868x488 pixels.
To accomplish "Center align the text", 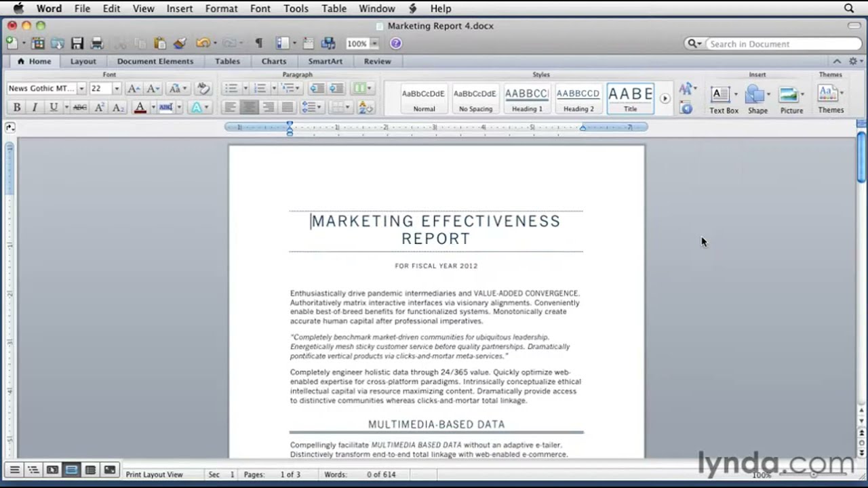I will click(x=250, y=107).
